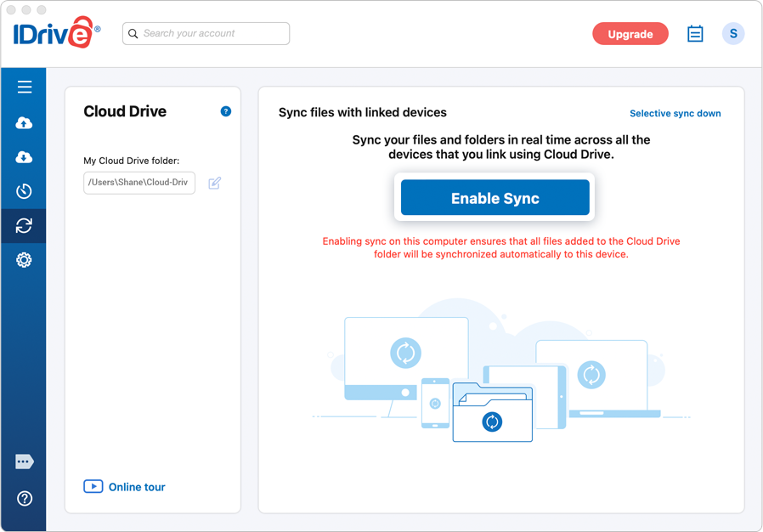
Task: Open Settings via the gear icon
Action: pyautogui.click(x=24, y=259)
